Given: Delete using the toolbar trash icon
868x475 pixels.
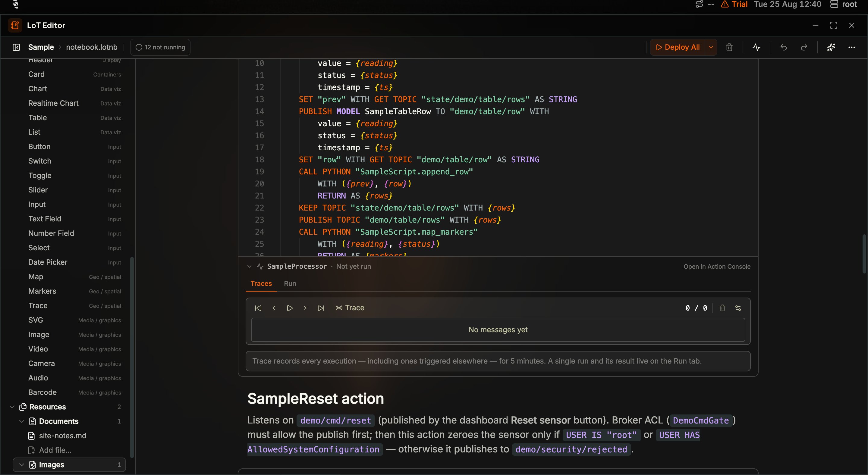Looking at the screenshot, I should 729,47.
